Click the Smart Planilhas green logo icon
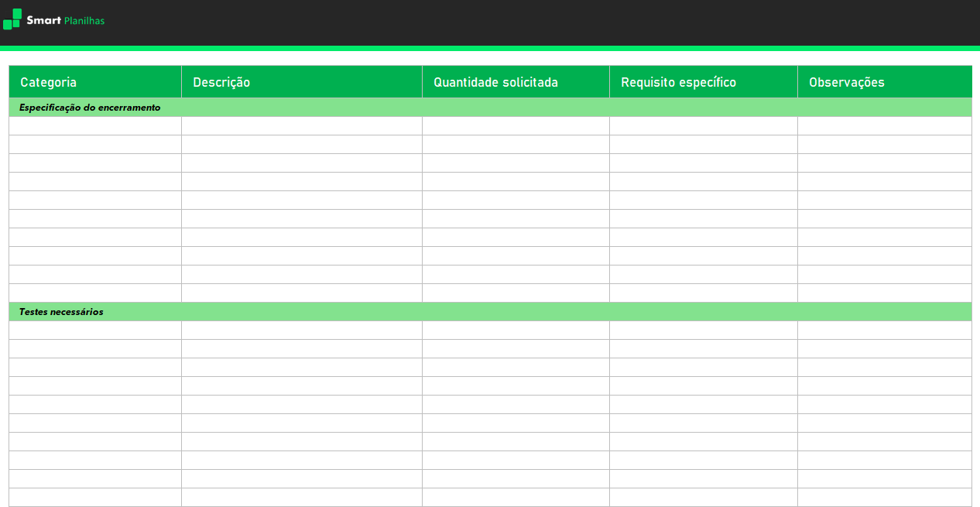Screen dimensions: 980x507 tap(12, 19)
